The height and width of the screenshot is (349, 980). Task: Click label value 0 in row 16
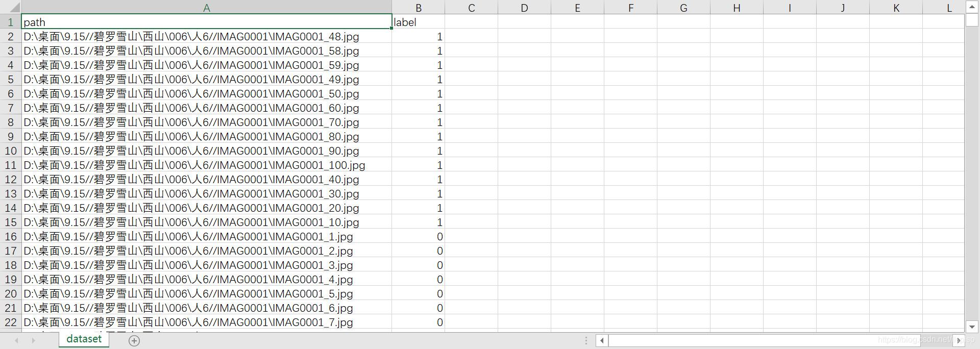pyautogui.click(x=419, y=236)
